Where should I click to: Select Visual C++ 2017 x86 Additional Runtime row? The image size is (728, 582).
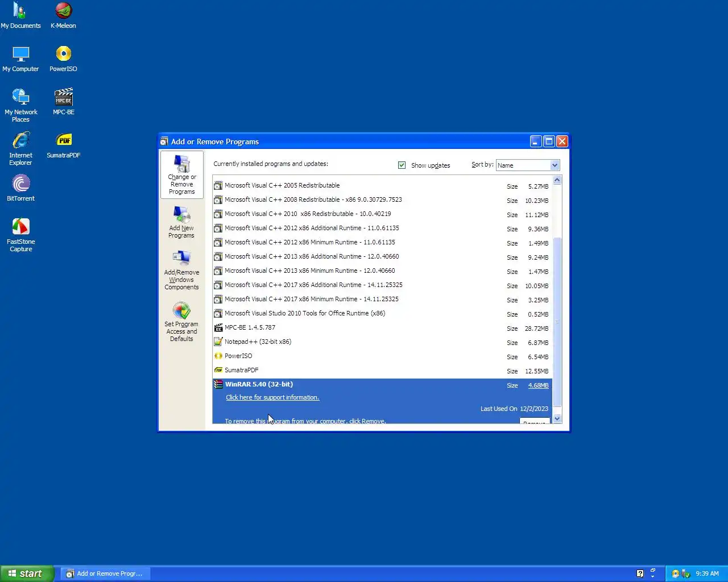382,285
